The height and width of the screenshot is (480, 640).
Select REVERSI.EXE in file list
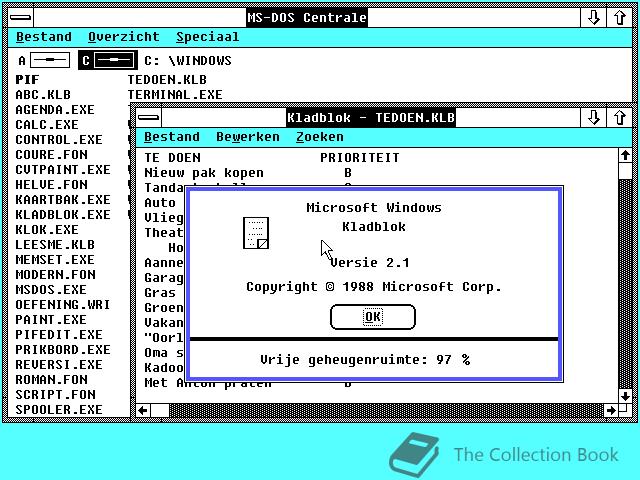tap(59, 364)
